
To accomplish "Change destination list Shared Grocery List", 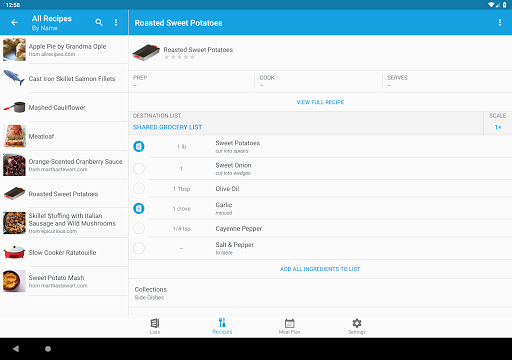I will point(167,127).
